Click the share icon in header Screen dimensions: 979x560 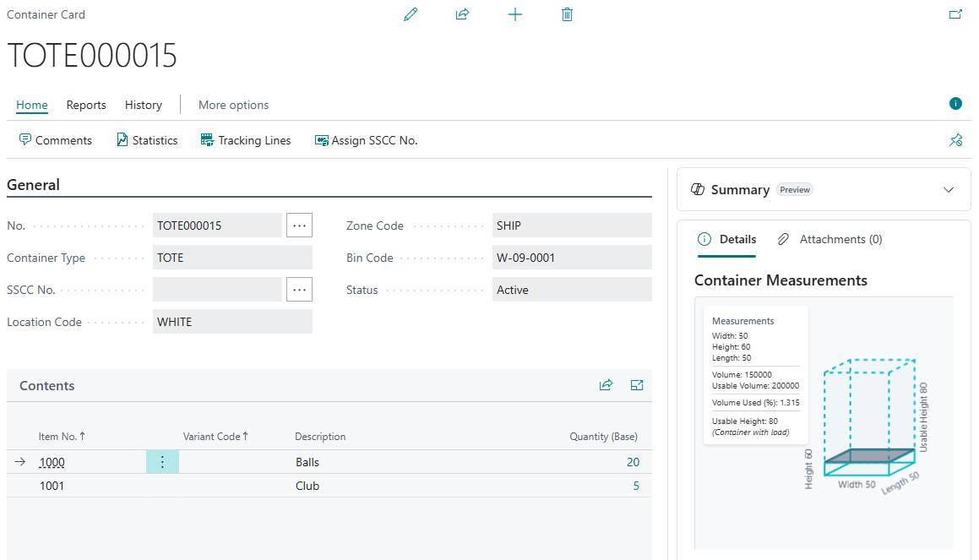(x=462, y=14)
